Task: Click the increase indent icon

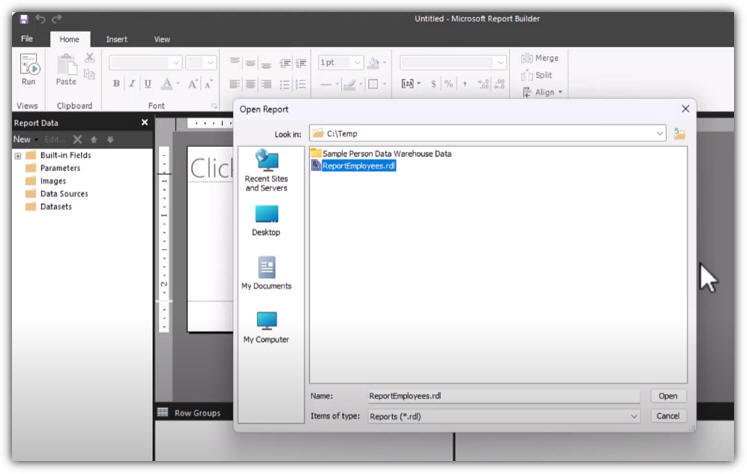Action: coord(301,63)
